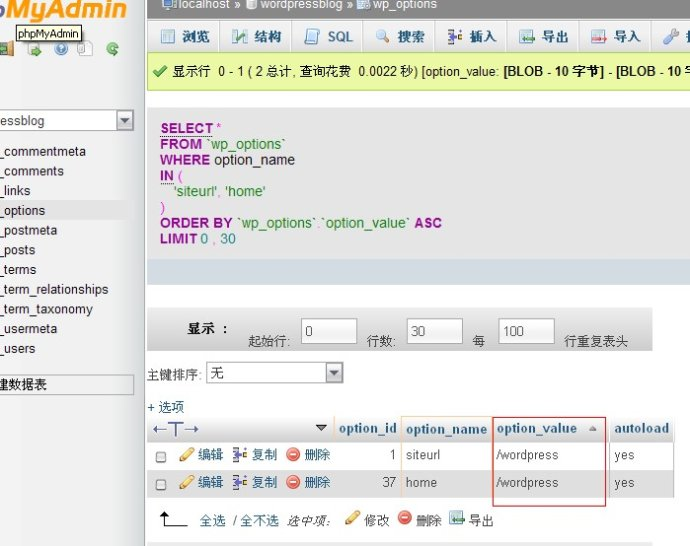Screen dimensions: 690x546
Task: Click the repeat headers 100 input field
Action: pos(526,331)
